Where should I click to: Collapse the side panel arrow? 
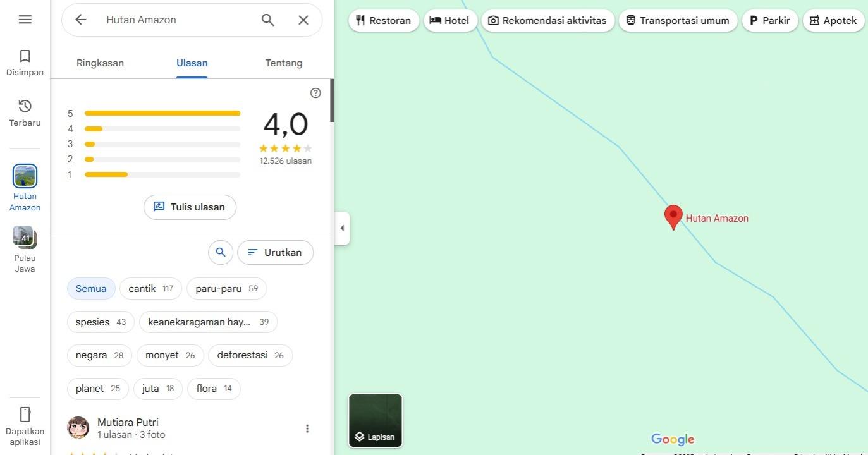point(342,228)
